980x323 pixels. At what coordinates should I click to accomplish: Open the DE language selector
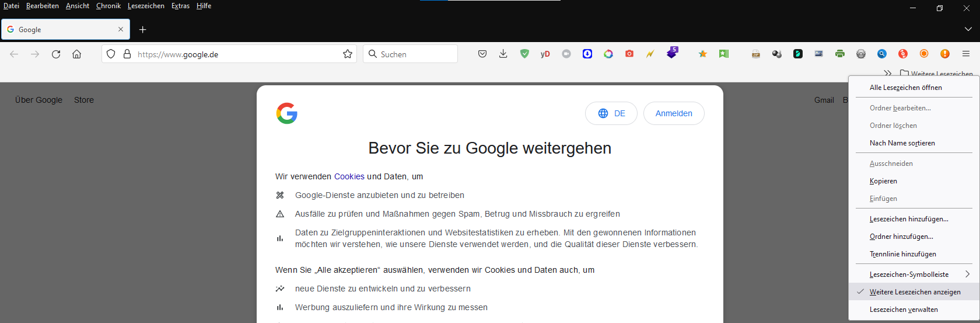(x=611, y=113)
